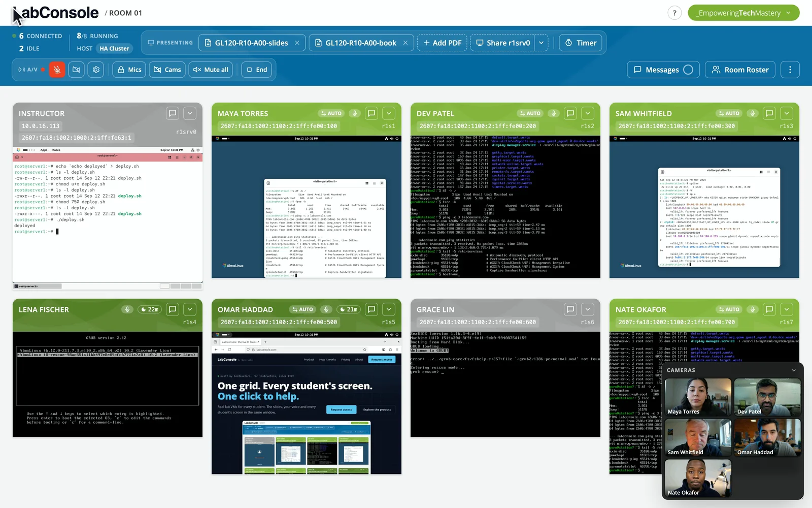Collapse the Cameras panel chevron

tap(794, 370)
